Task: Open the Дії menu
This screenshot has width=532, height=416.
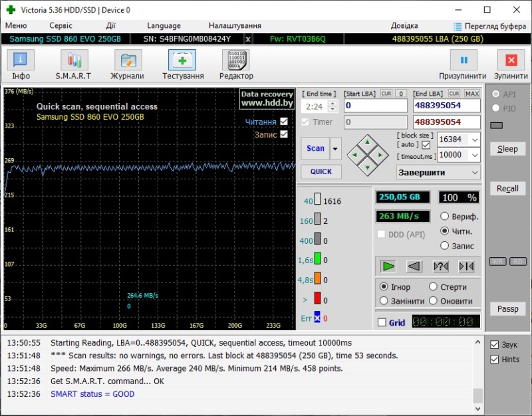Action: point(110,26)
